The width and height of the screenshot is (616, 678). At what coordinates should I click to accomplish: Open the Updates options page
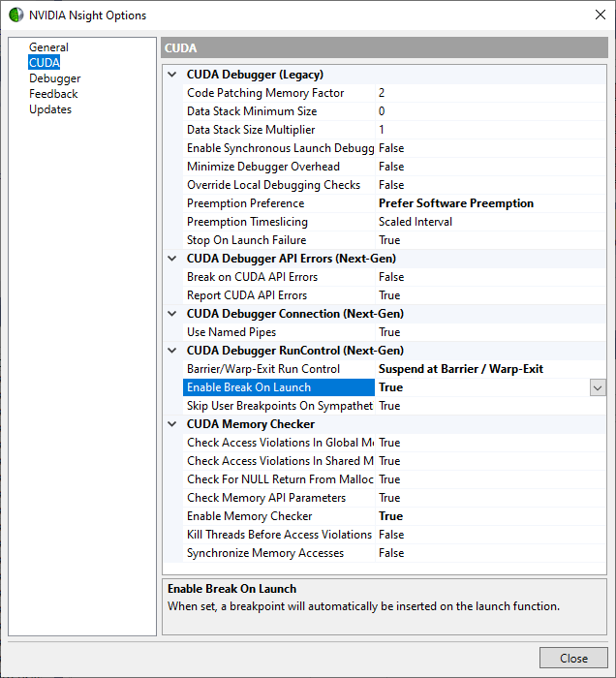50,109
